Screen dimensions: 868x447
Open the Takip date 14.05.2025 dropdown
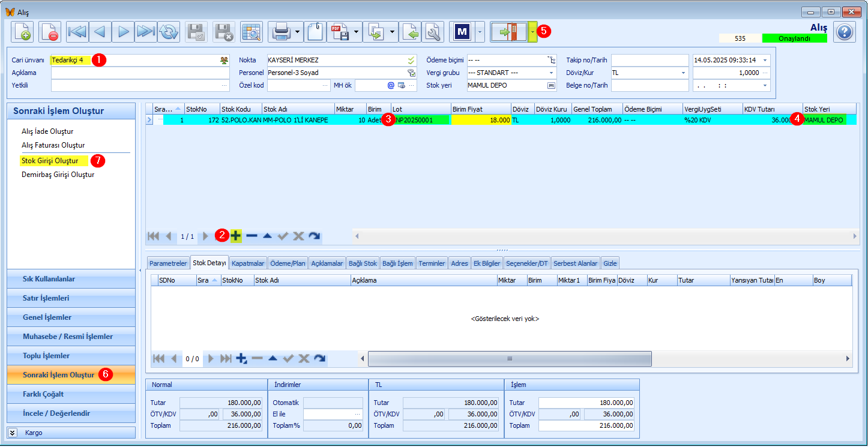[x=765, y=60]
